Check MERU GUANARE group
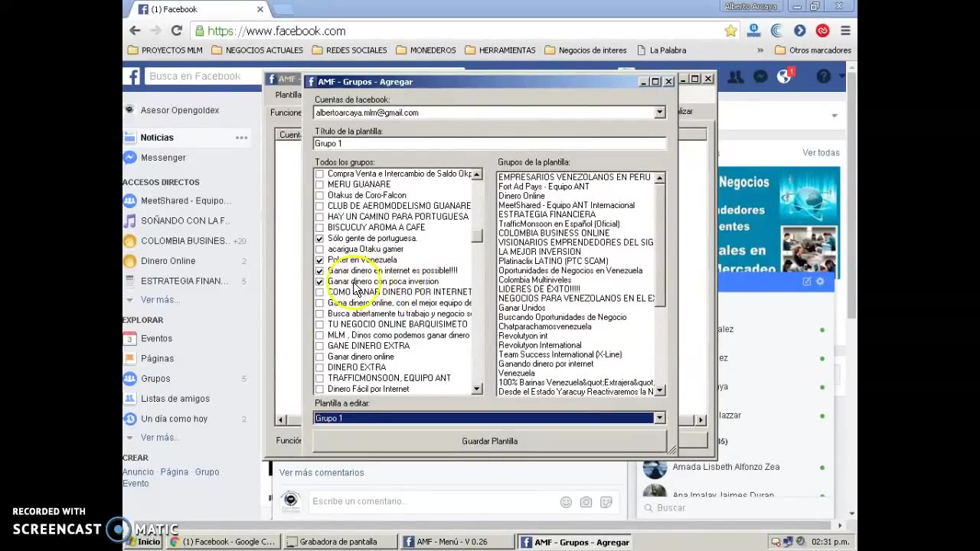980x551 pixels. (319, 184)
